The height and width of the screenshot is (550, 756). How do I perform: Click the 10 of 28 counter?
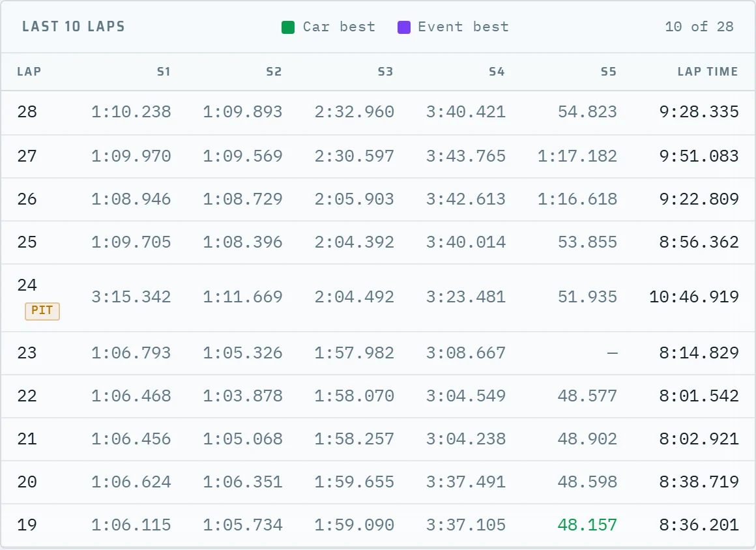699,27
